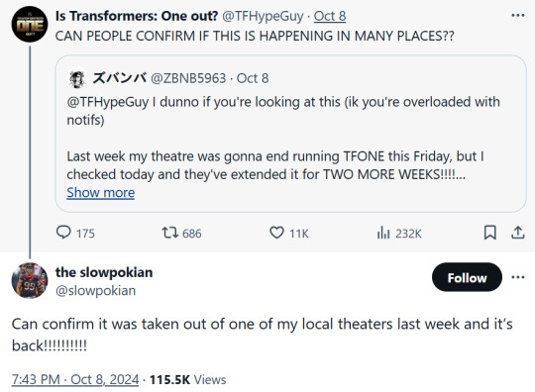Retweet the post with 686 reposts
Screen dimensions: 535x392
(170, 233)
